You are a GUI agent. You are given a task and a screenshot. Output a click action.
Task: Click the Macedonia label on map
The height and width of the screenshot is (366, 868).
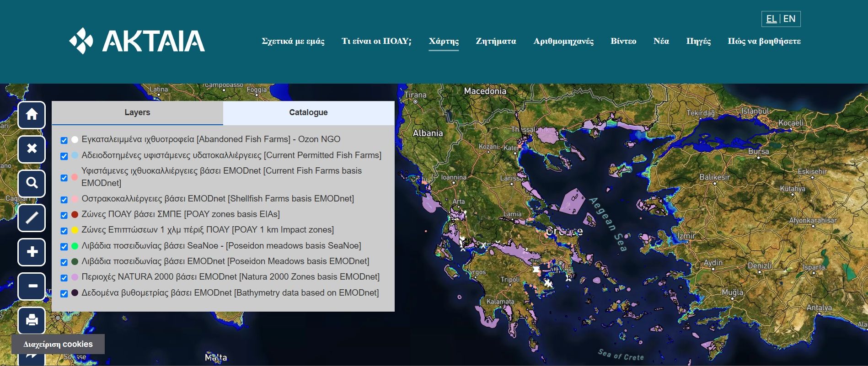[485, 91]
